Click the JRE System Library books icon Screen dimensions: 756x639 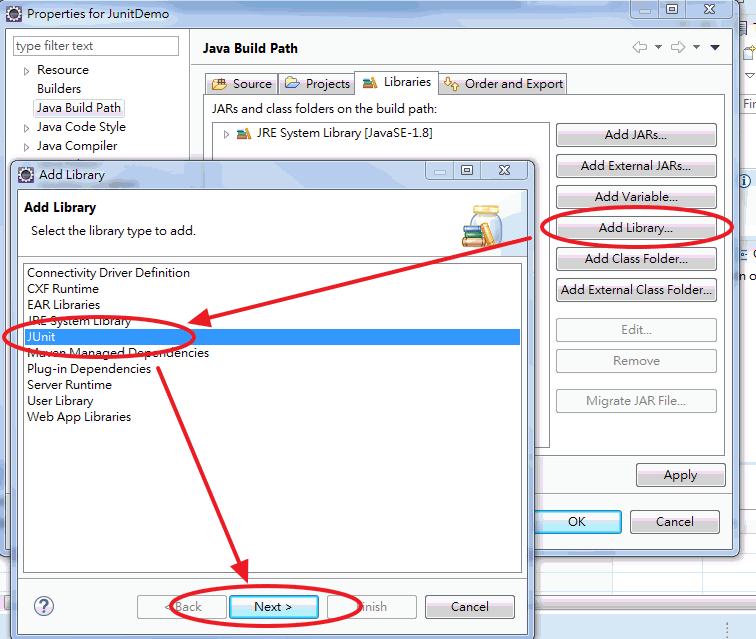(x=244, y=134)
